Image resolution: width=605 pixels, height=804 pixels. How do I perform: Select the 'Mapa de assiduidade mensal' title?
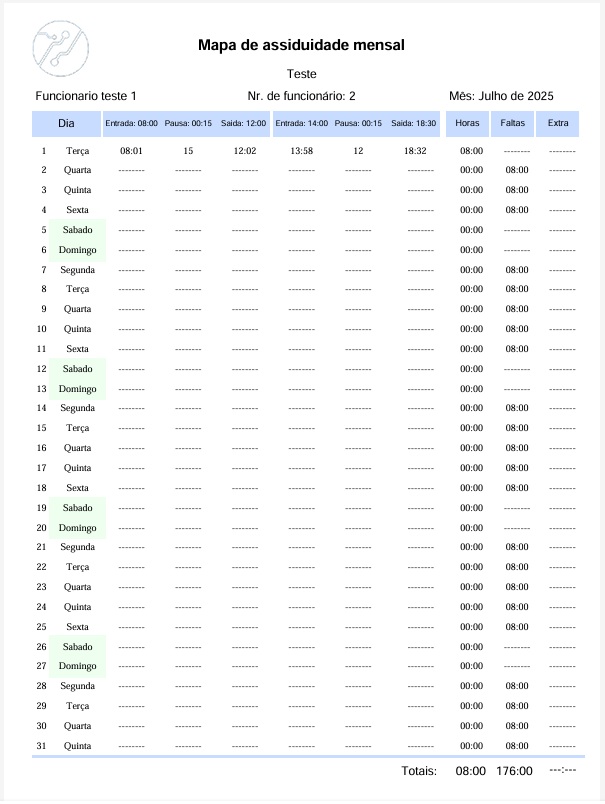click(301, 45)
